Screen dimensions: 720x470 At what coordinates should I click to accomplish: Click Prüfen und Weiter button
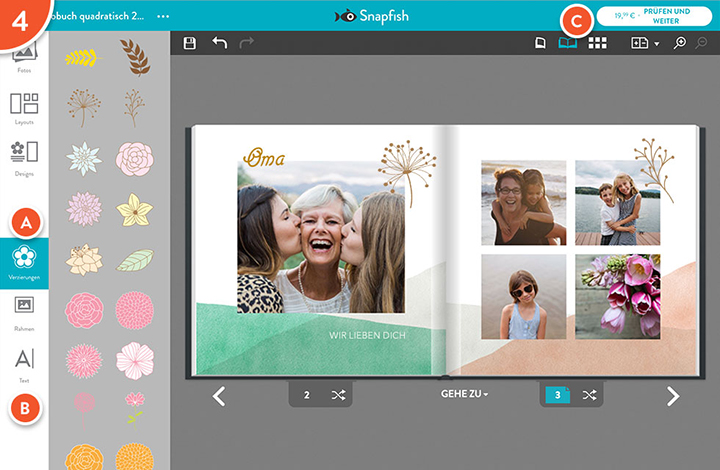tap(654, 16)
